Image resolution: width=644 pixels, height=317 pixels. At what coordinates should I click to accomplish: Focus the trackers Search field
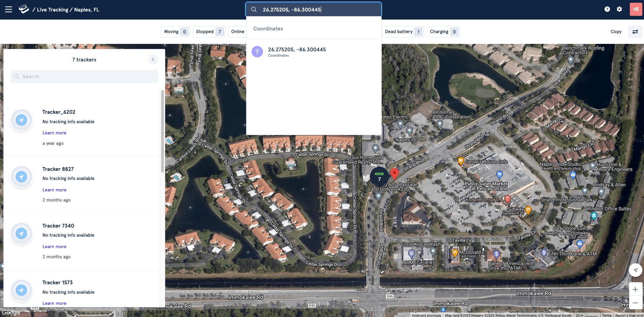pos(84,77)
